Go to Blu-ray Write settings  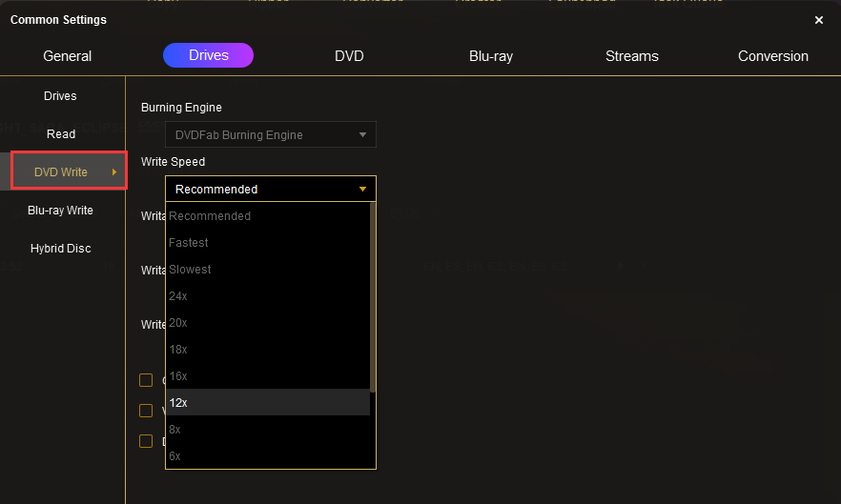point(61,211)
